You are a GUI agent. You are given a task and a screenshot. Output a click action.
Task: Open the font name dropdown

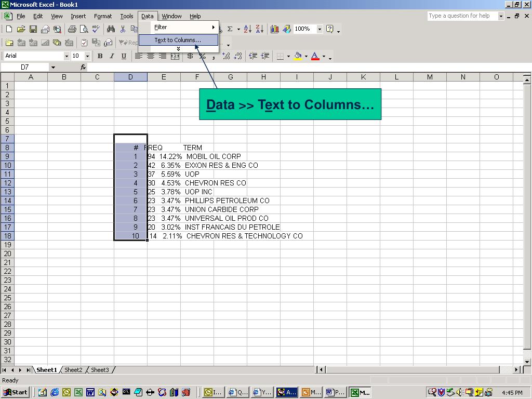coord(66,56)
